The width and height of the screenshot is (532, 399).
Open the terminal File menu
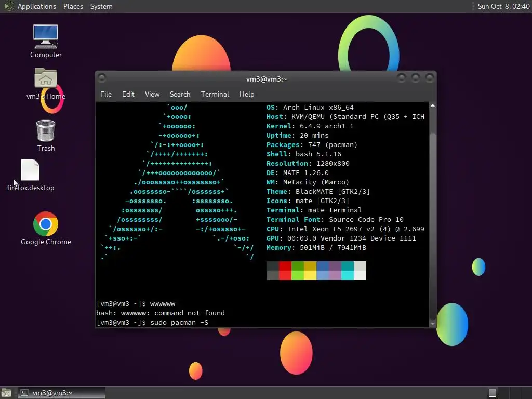click(x=106, y=95)
